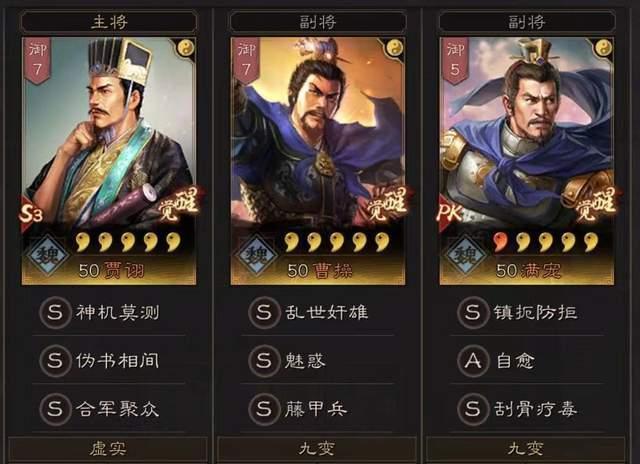640x464 pixels.
Task: Select the 九变 tab under 曹操
Action: (x=317, y=449)
